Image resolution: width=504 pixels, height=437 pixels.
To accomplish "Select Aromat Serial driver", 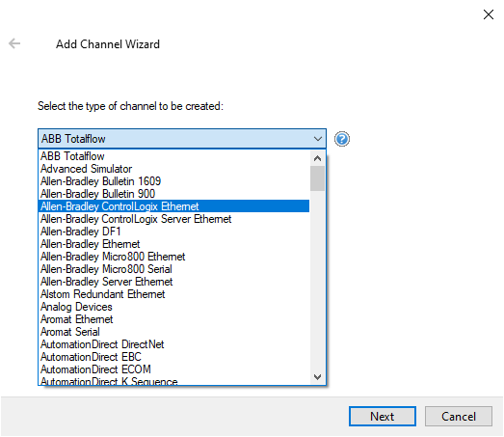I will (x=173, y=332).
